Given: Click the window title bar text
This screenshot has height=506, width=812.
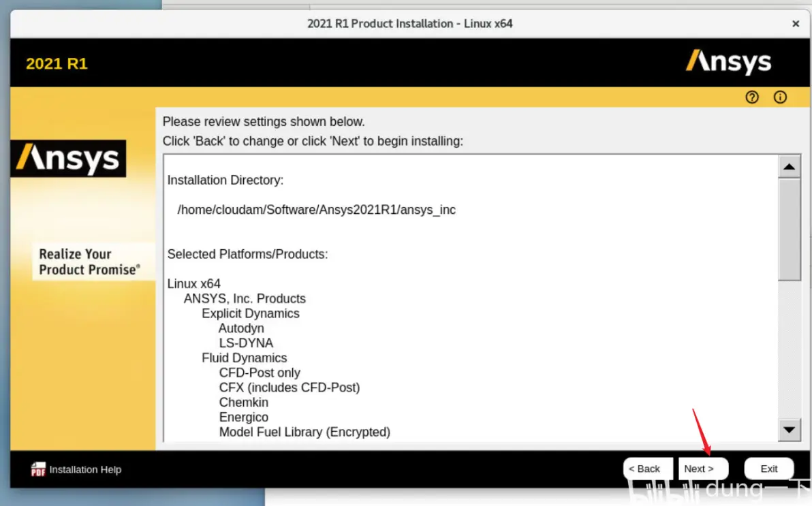Looking at the screenshot, I should click(x=409, y=23).
